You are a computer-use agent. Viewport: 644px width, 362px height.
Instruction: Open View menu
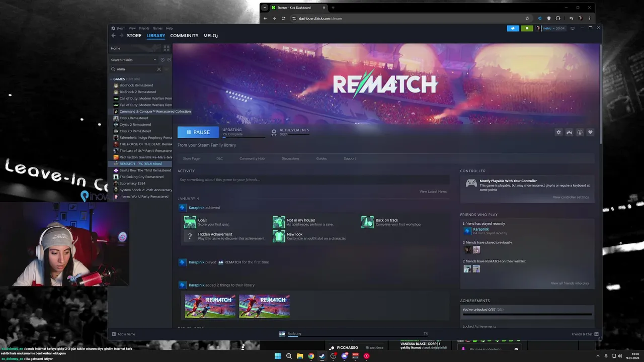(132, 28)
